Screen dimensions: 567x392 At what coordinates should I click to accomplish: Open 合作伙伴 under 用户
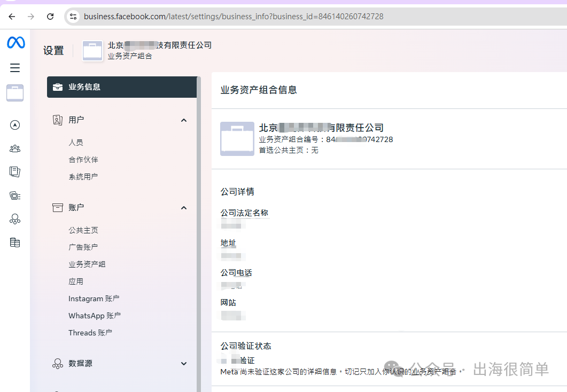pyautogui.click(x=83, y=160)
